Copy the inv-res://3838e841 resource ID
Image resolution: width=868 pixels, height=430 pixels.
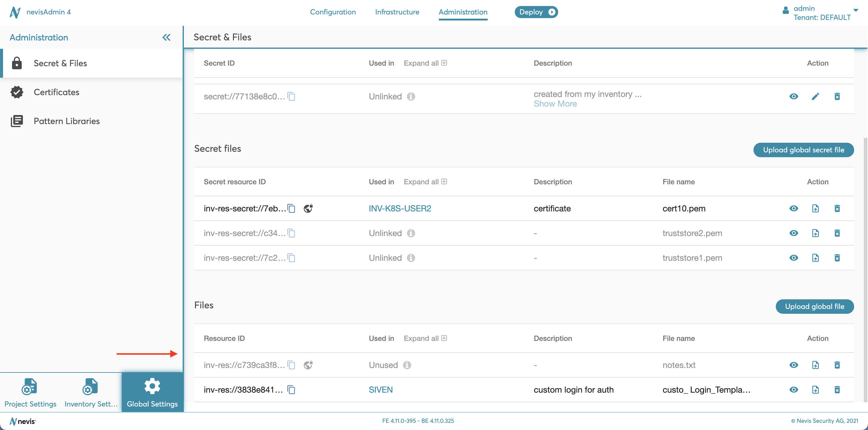click(291, 390)
